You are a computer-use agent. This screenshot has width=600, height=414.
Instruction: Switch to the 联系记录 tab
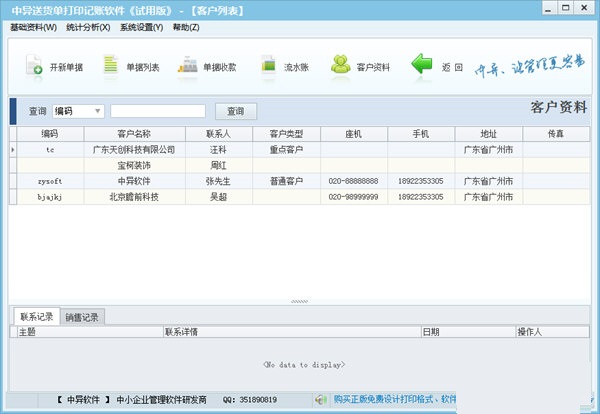[x=37, y=316]
